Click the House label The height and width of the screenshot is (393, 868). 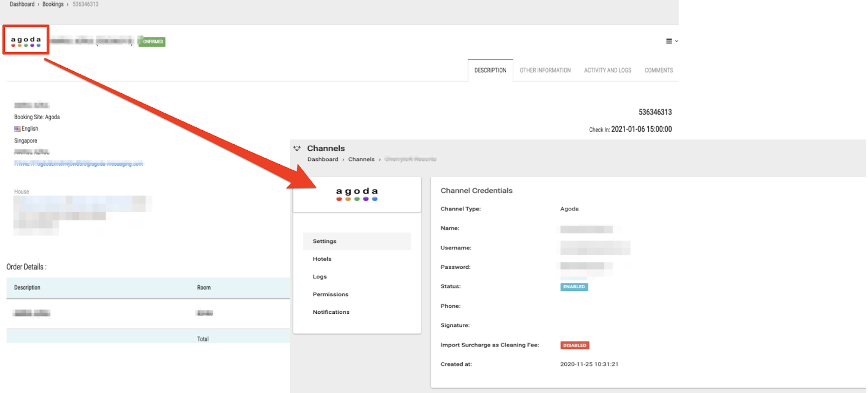tap(22, 192)
